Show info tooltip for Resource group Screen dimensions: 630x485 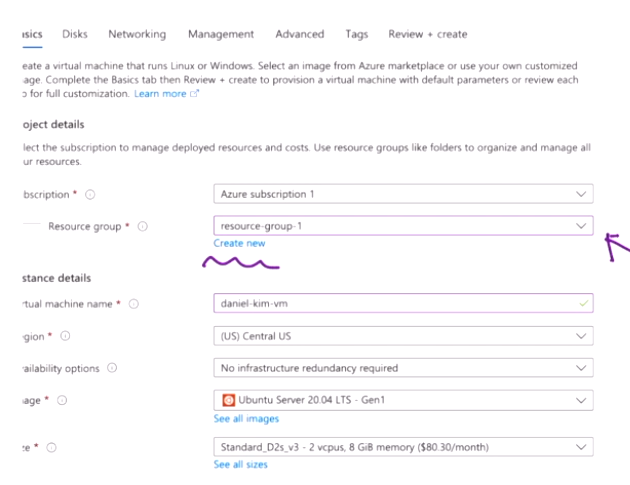point(143,226)
